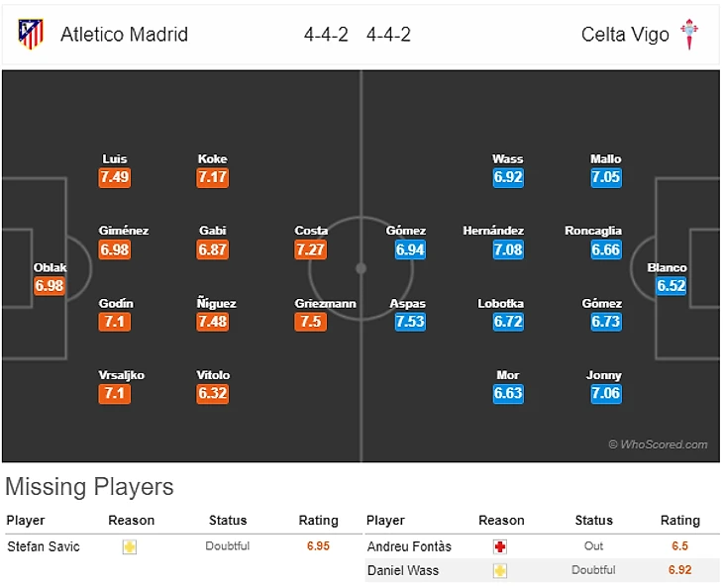Click Andreu Fontàs' red cross injury icon

coord(500,546)
